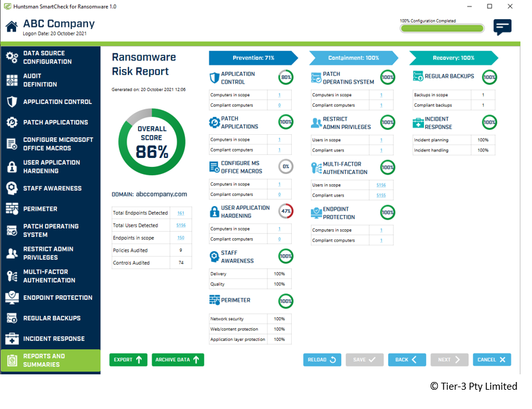
Task: Click the Recovery: 100% banner
Action: click(453, 58)
